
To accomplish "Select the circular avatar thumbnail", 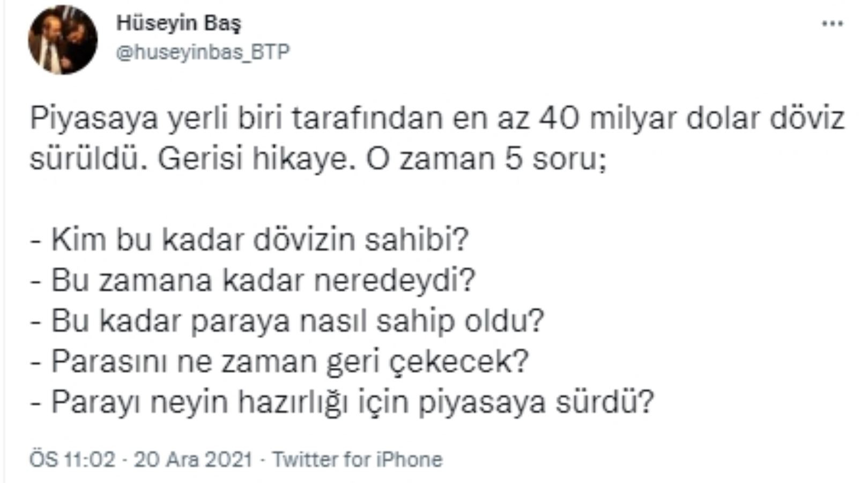I will 65,36.
